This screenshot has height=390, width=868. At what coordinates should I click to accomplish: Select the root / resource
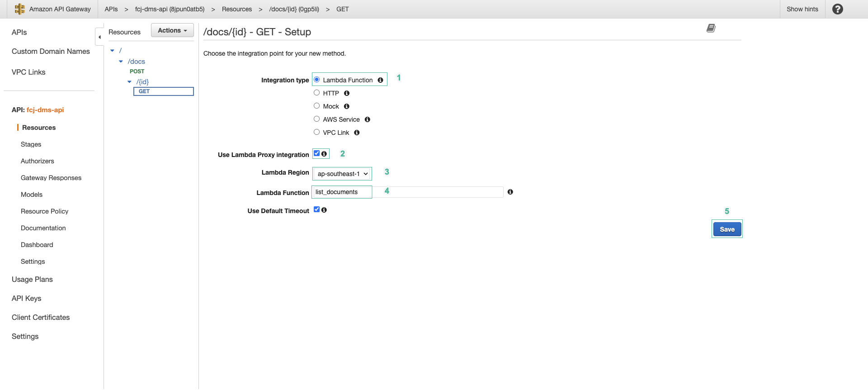(x=120, y=51)
